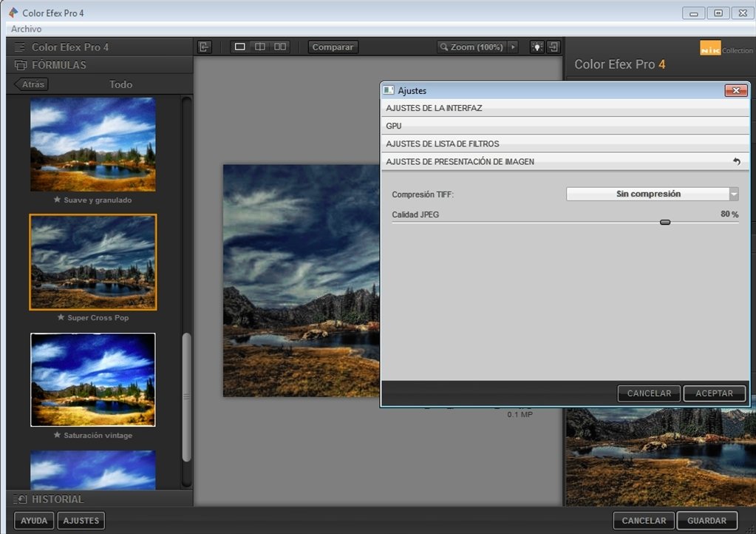The width and height of the screenshot is (756, 534).
Task: Click the Nik Collection logo
Action: point(726,48)
